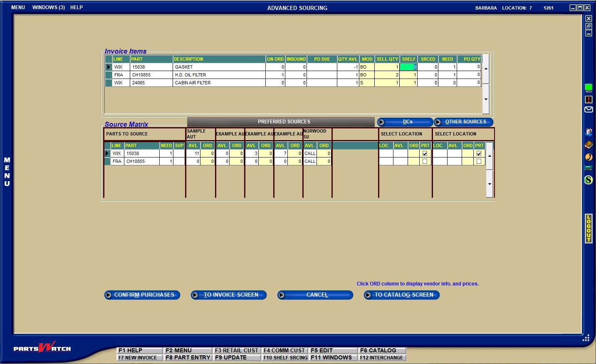Screen dimensions: 596x364
Task: Select the SELL QTY cell for CH10855
Action: [x=387, y=75]
